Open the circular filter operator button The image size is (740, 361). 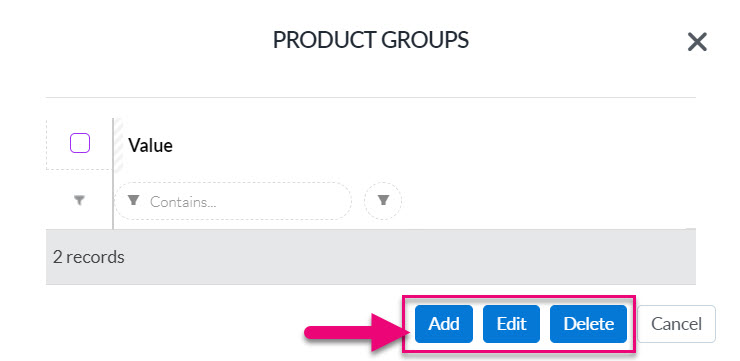[x=383, y=201]
